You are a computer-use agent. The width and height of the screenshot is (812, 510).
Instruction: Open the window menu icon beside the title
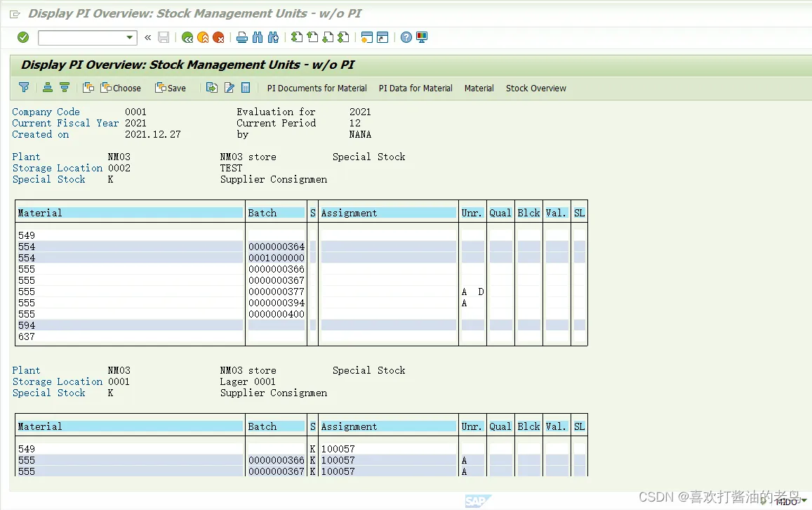point(15,14)
